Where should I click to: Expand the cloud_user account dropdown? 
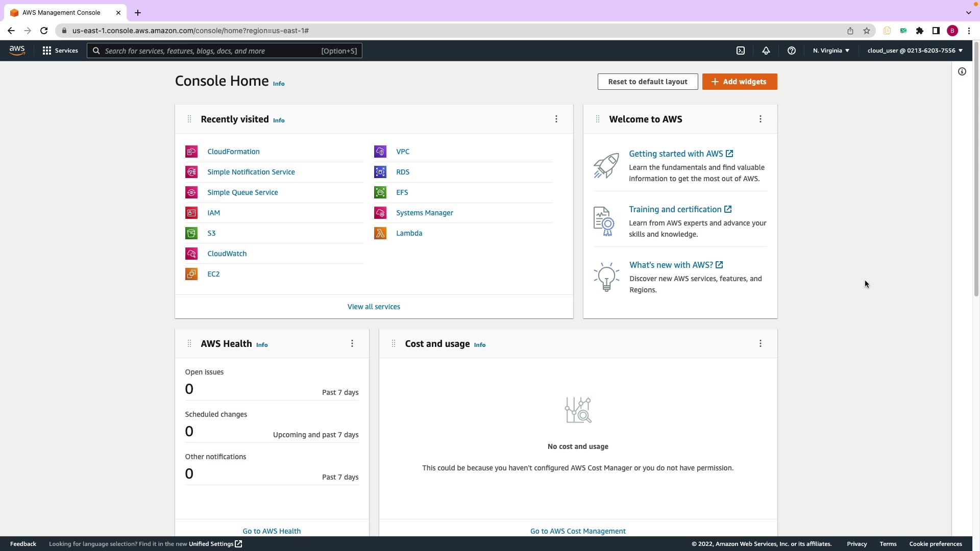[915, 51]
